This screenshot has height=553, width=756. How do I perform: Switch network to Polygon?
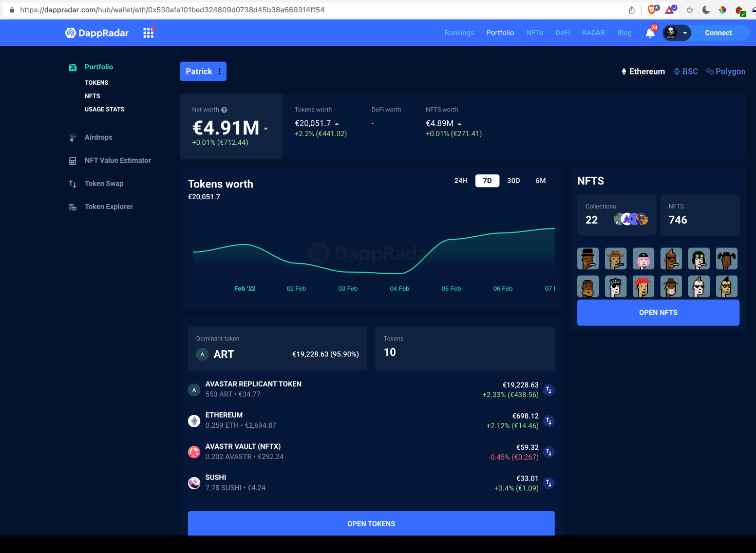point(726,71)
